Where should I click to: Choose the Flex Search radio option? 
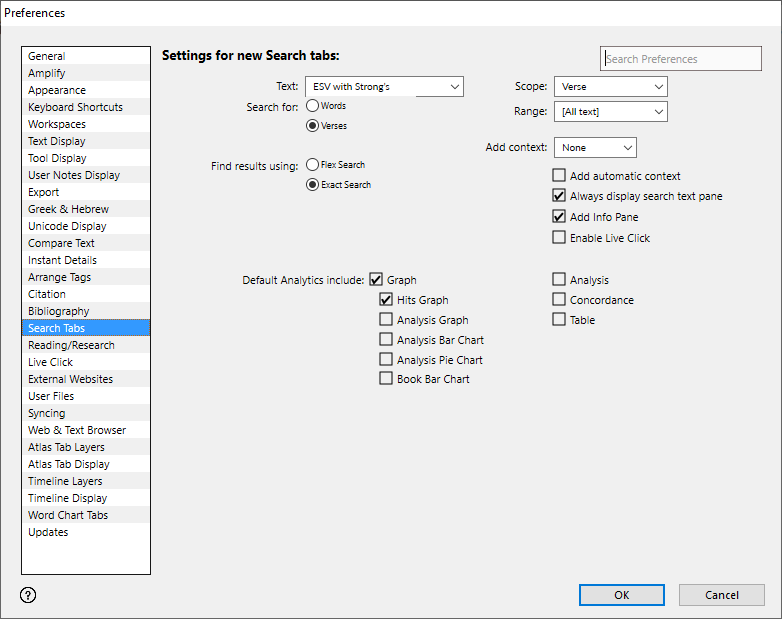(x=313, y=164)
